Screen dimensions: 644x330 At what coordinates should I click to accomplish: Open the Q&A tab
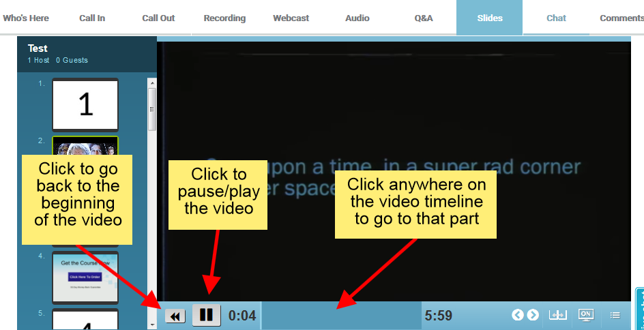424,18
